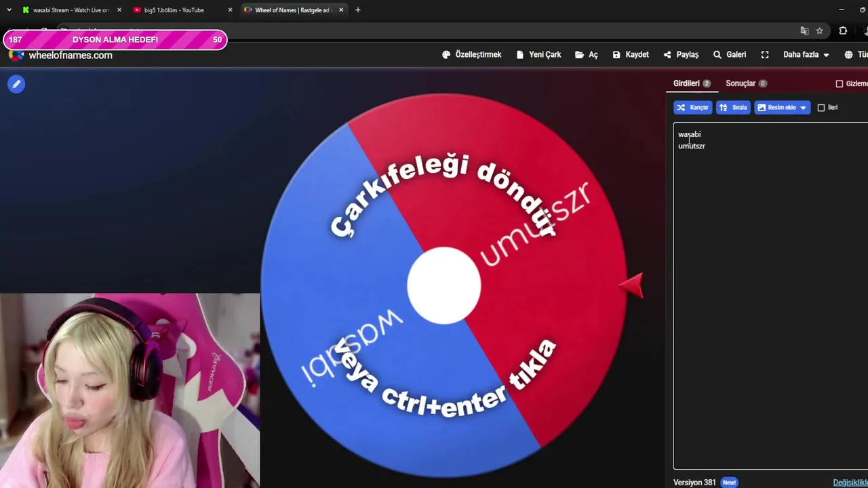Click Versiyon 381 text

click(x=694, y=483)
